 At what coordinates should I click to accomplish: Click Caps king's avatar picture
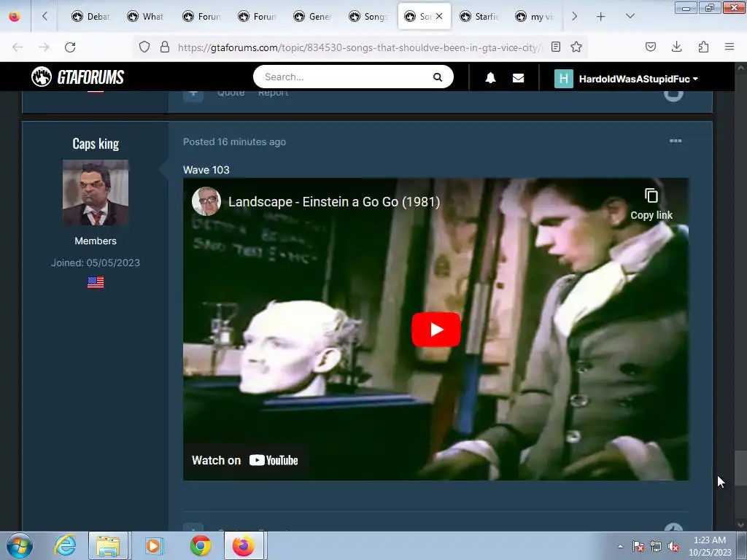coord(96,192)
